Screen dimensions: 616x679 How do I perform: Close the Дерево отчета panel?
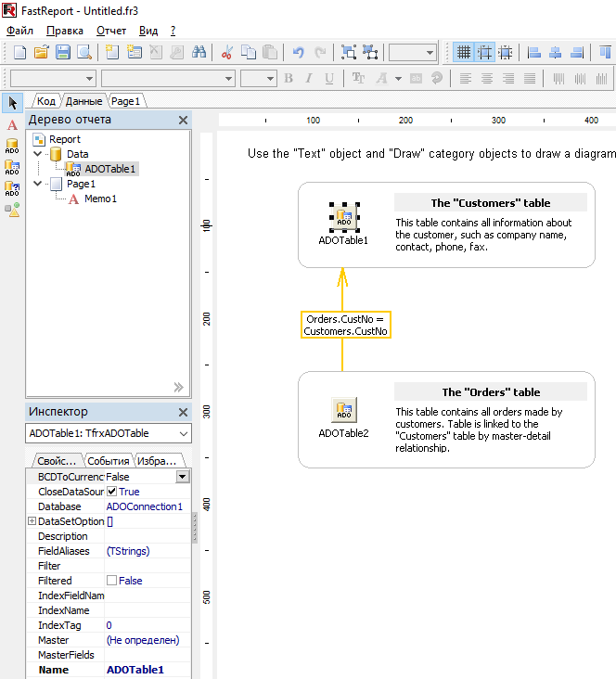[183, 120]
